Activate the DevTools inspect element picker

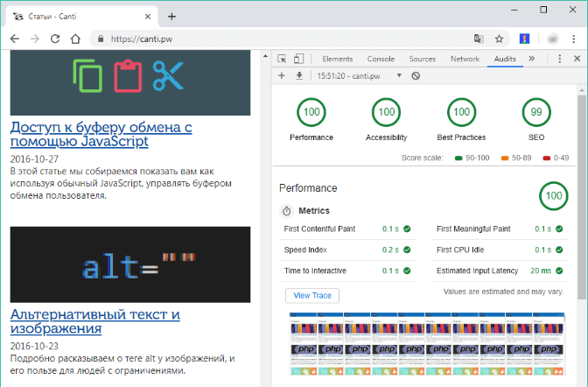282,59
